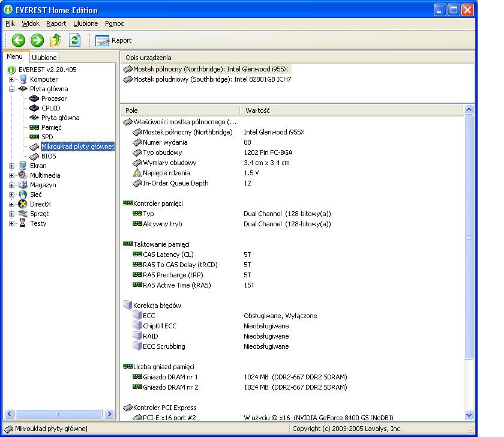The width and height of the screenshot is (504, 437).
Task: Click the Opis urządzenia column header
Action: (296, 58)
